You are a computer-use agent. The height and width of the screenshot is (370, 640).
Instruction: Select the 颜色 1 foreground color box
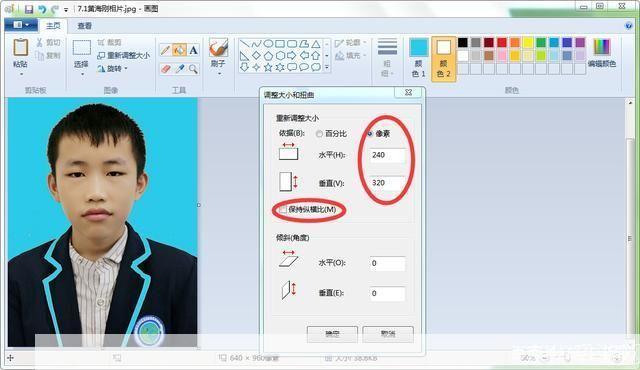point(418,58)
